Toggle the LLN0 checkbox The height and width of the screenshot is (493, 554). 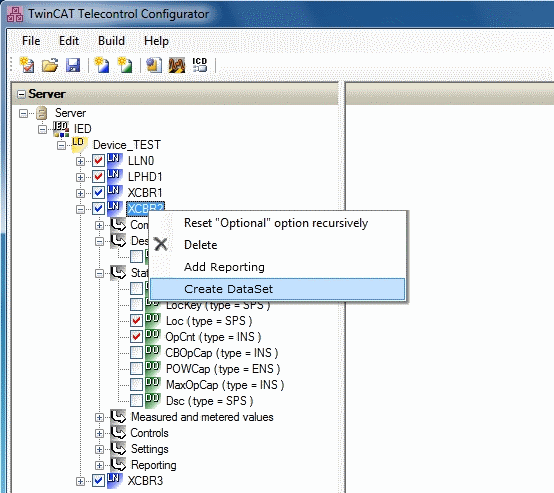98,161
